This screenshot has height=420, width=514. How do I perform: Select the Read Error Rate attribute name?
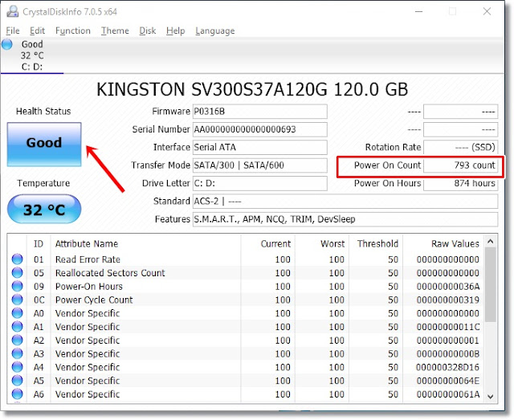coord(88,259)
